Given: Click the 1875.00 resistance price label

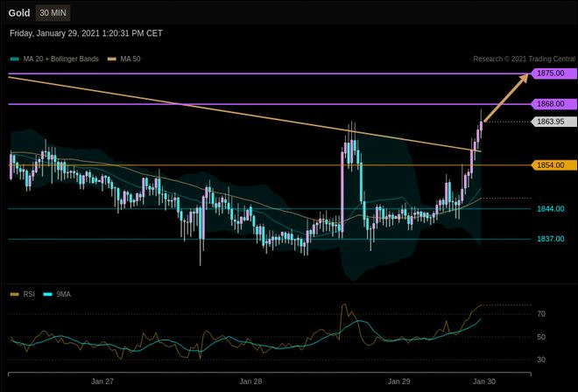Looking at the screenshot, I should (x=553, y=73).
